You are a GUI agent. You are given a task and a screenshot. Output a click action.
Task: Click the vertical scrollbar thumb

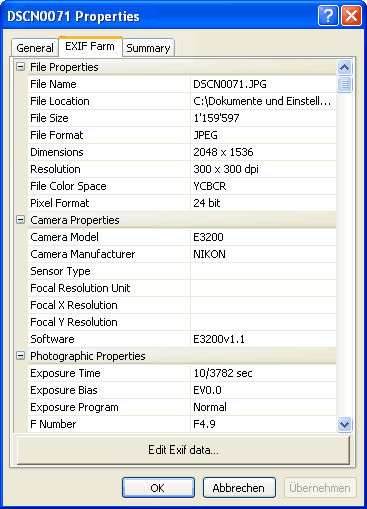pos(344,84)
